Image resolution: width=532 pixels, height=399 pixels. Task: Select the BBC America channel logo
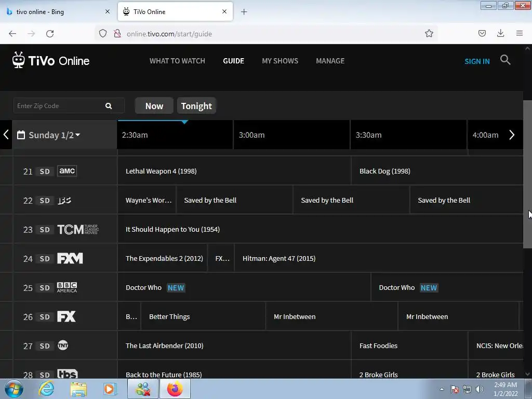coord(67,287)
